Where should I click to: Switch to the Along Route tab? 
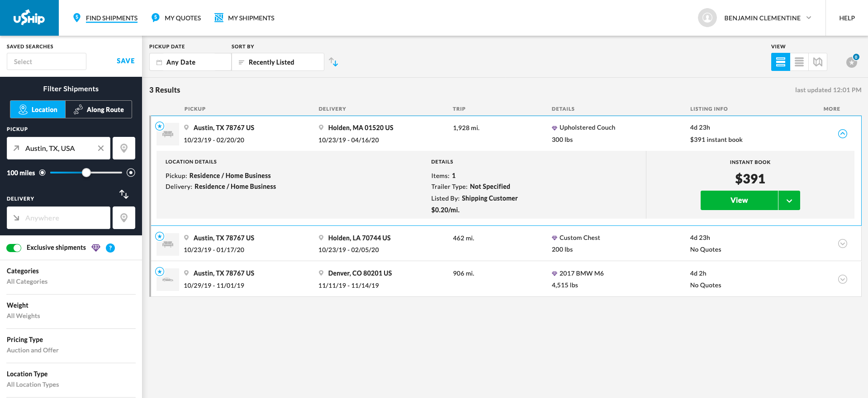(99, 109)
